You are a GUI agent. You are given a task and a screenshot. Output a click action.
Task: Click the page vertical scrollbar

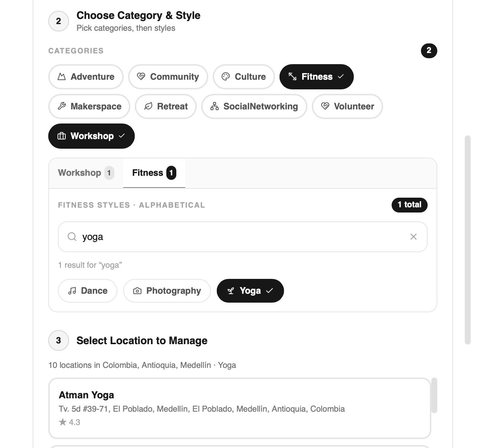468,240
